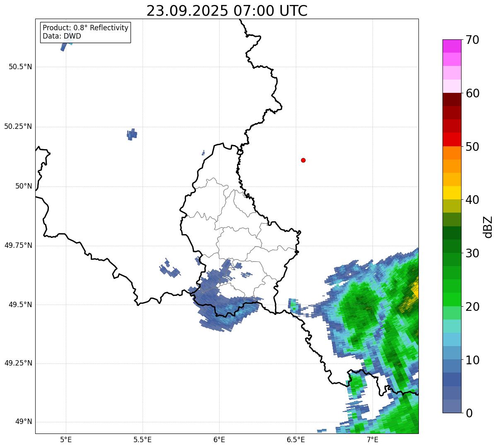Pick the dark maroon segment just below 60
Viewport: 498px width, 448px height.
point(452,99)
